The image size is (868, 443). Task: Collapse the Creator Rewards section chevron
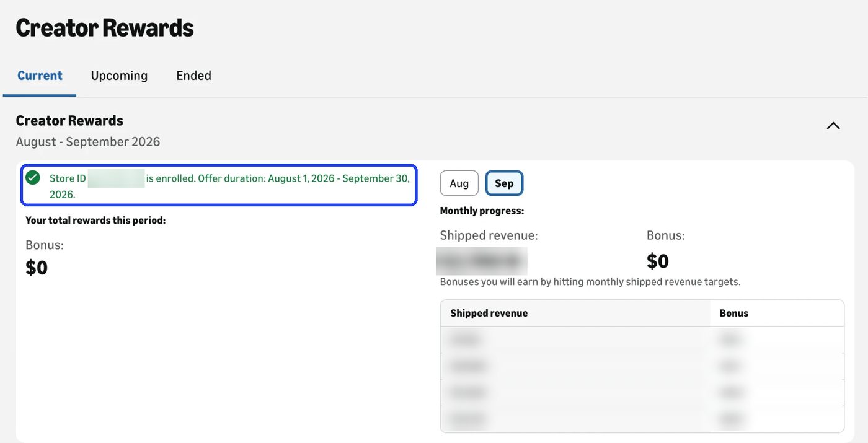click(833, 126)
